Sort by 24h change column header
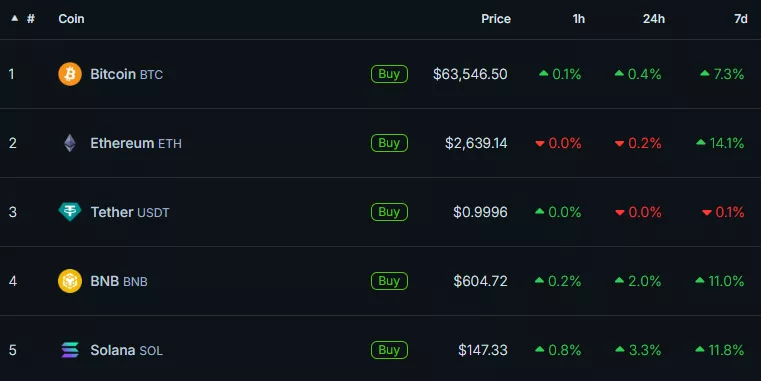 point(654,18)
